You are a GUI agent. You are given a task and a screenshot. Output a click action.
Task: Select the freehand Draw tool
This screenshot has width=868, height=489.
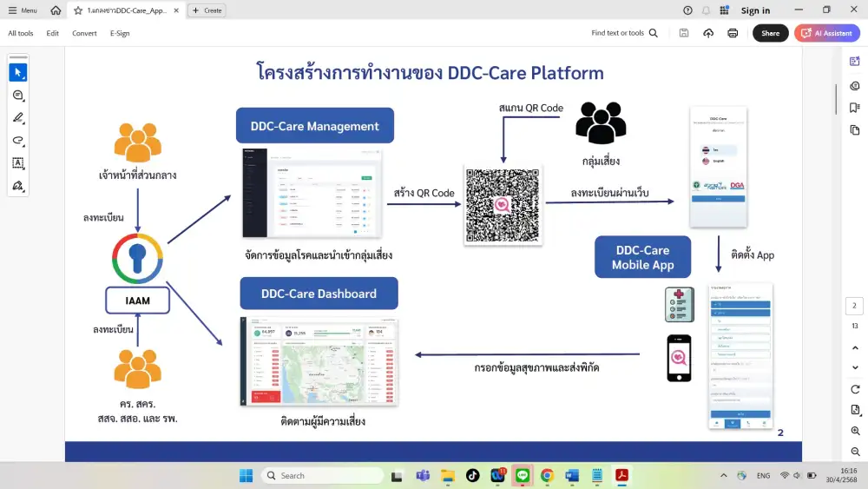click(17, 141)
